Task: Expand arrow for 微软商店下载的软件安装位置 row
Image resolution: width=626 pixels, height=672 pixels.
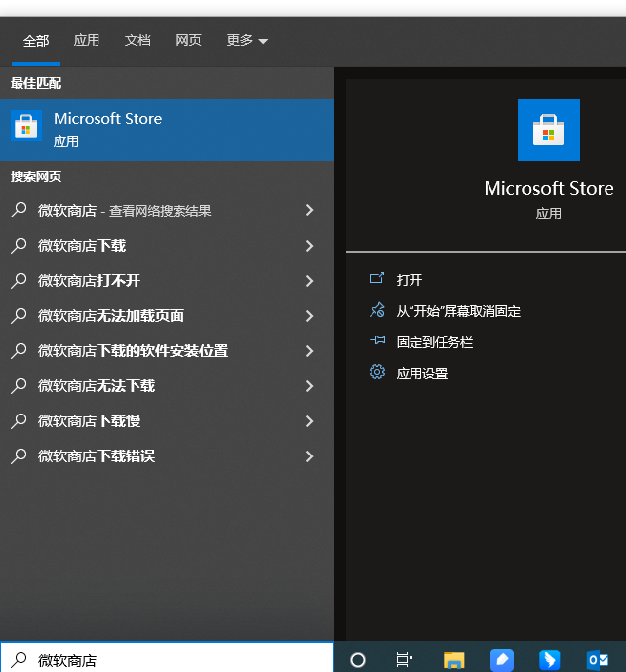Action: coord(309,351)
